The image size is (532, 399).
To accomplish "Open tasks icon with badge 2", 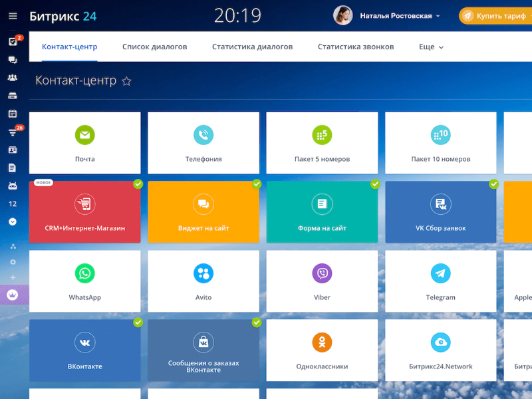I will point(13,41).
